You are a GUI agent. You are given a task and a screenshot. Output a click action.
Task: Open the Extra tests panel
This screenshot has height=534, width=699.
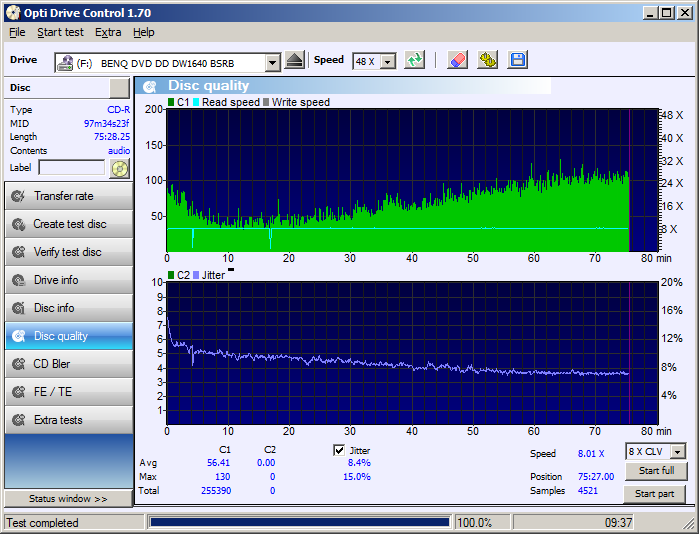click(69, 420)
